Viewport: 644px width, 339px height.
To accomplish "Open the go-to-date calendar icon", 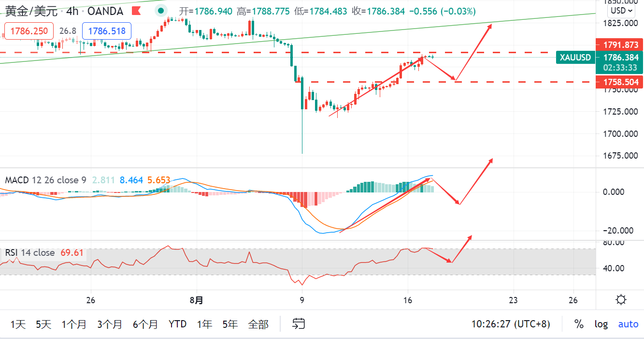I will (x=299, y=324).
